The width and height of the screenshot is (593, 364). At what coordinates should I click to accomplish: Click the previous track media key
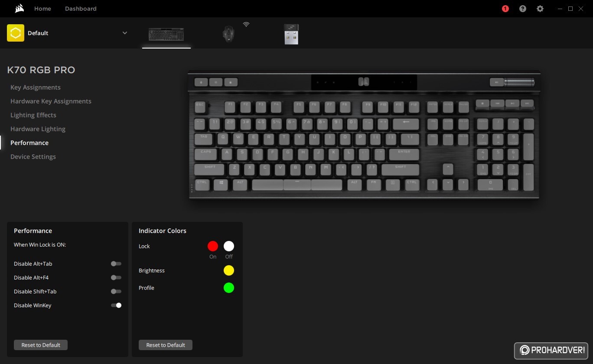tap(497, 104)
